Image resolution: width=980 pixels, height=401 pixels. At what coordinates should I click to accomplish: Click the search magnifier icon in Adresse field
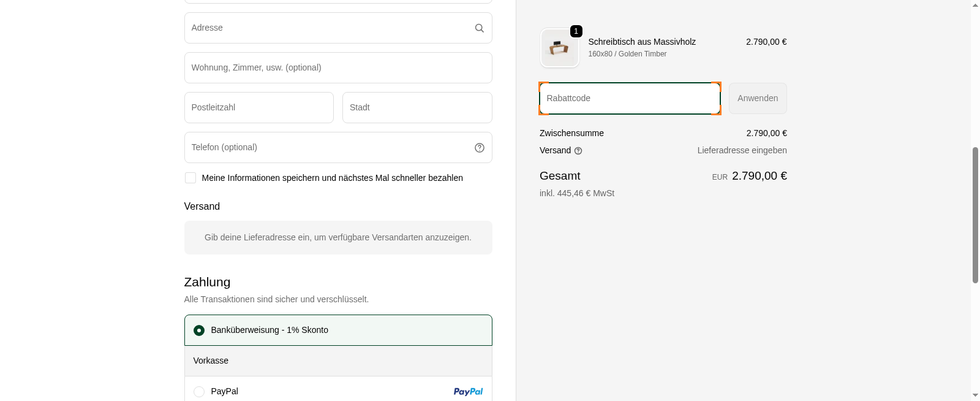(480, 28)
